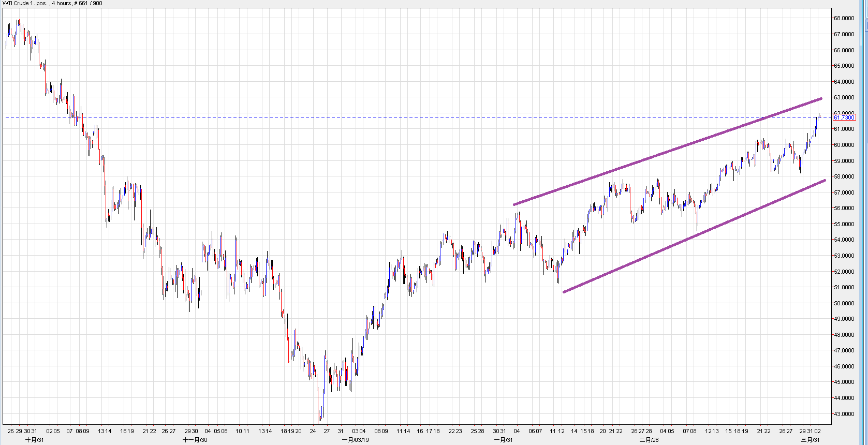
Task: Click the 十一月/30 date axis label
Action: [x=195, y=440]
